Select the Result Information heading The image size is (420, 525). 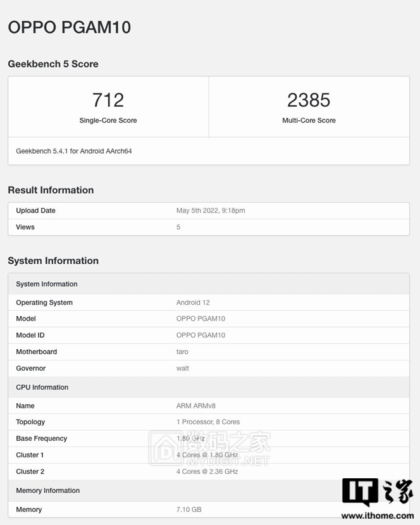pos(51,190)
